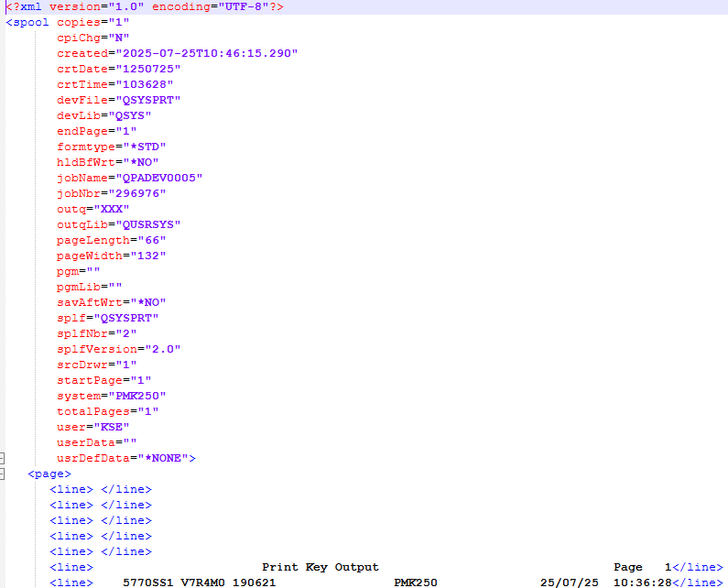The image size is (728, 588).
Task: Select the empty userData="" attribute
Action: coord(96,442)
